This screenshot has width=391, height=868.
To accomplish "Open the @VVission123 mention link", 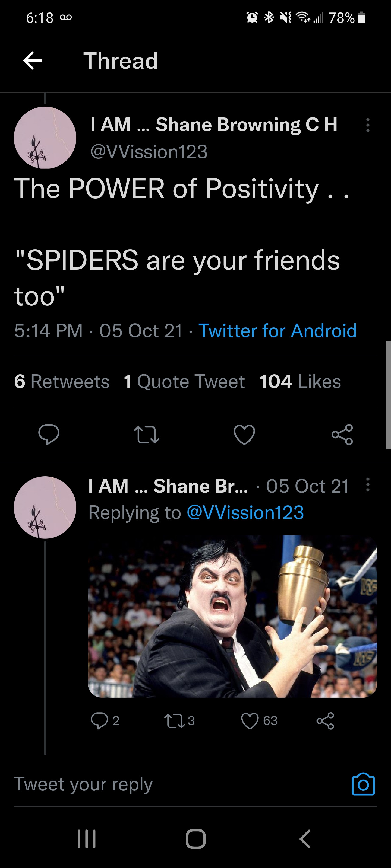I will [245, 512].
